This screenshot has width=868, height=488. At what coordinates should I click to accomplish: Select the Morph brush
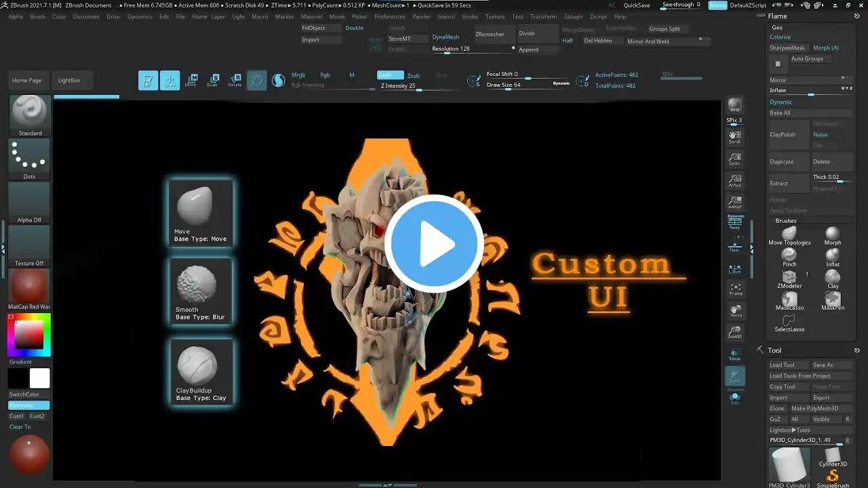[833, 235]
